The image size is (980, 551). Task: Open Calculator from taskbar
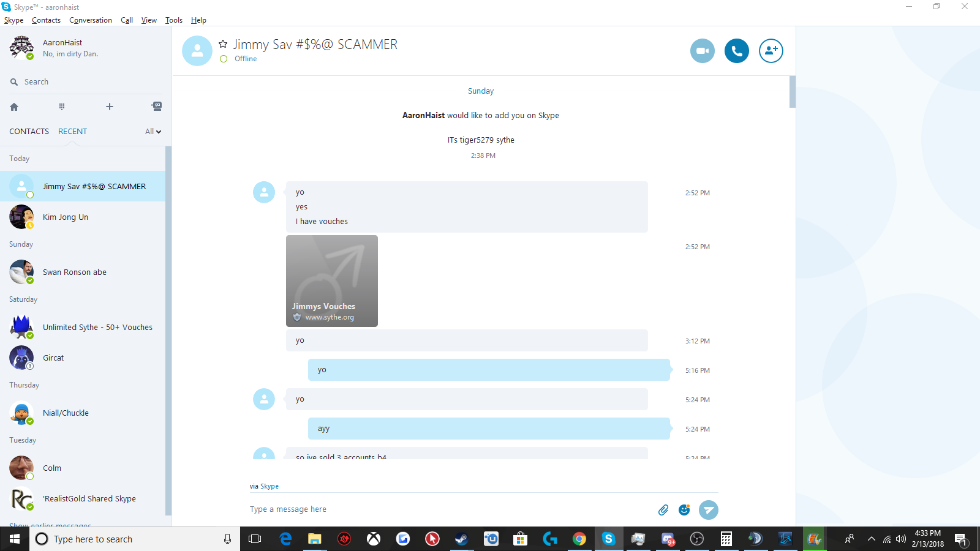(726, 539)
